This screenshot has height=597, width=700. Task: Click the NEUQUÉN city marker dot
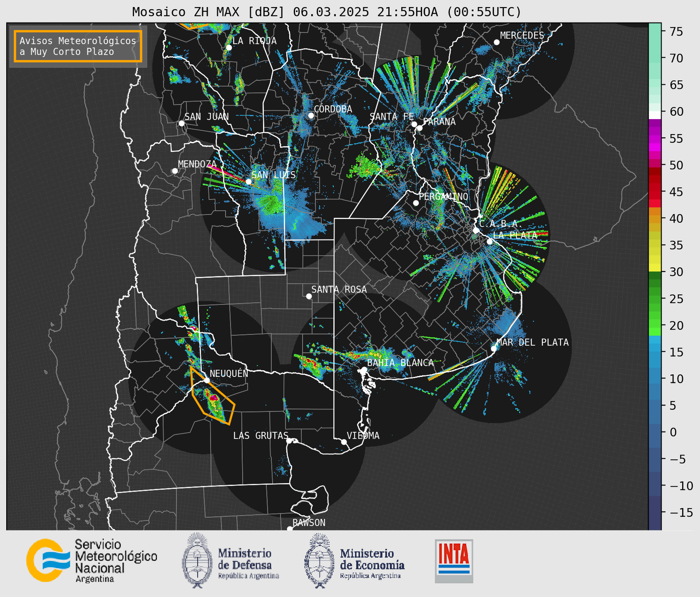(207, 380)
